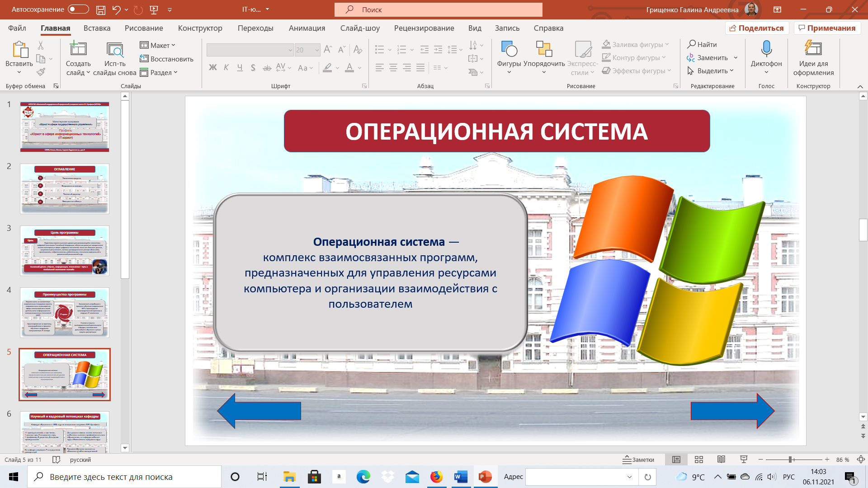Open the Section (Раздел) dropdown
Image resolution: width=868 pixels, height=488 pixels.
point(159,72)
